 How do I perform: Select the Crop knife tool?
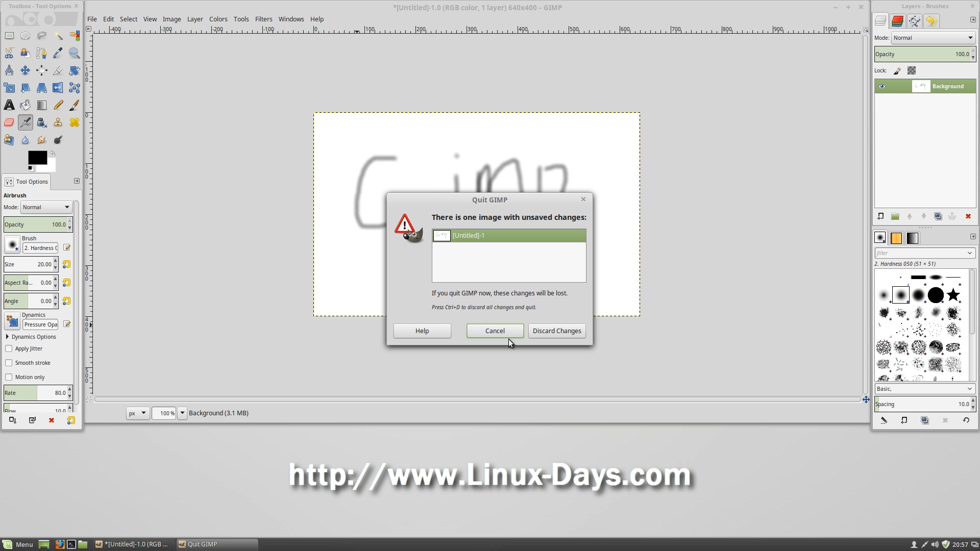(x=58, y=70)
